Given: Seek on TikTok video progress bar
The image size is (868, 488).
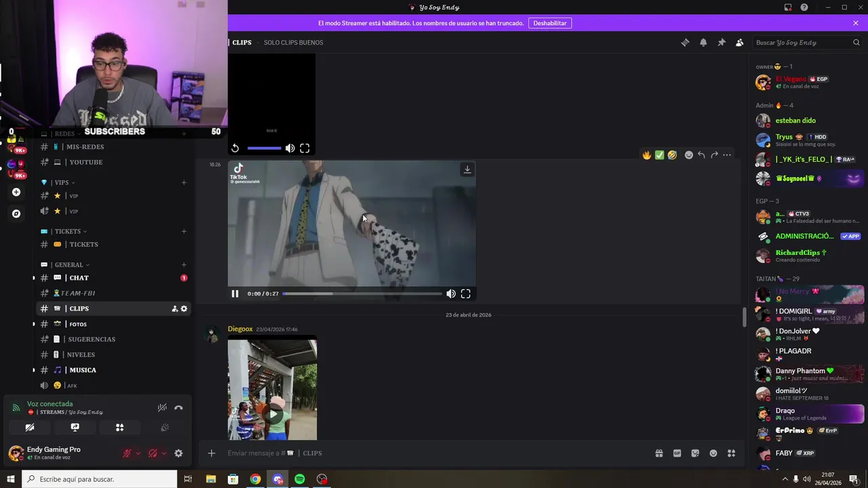Looking at the screenshot, I should point(362,293).
